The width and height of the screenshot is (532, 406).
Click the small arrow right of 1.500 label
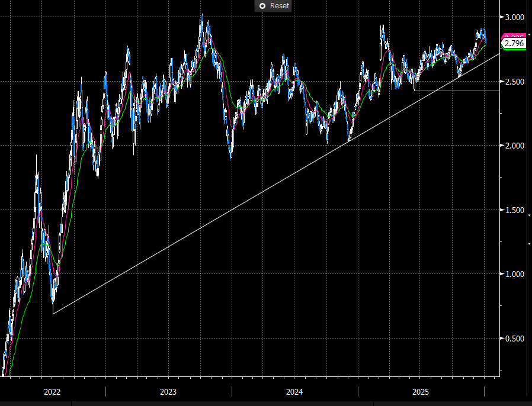[528, 215]
